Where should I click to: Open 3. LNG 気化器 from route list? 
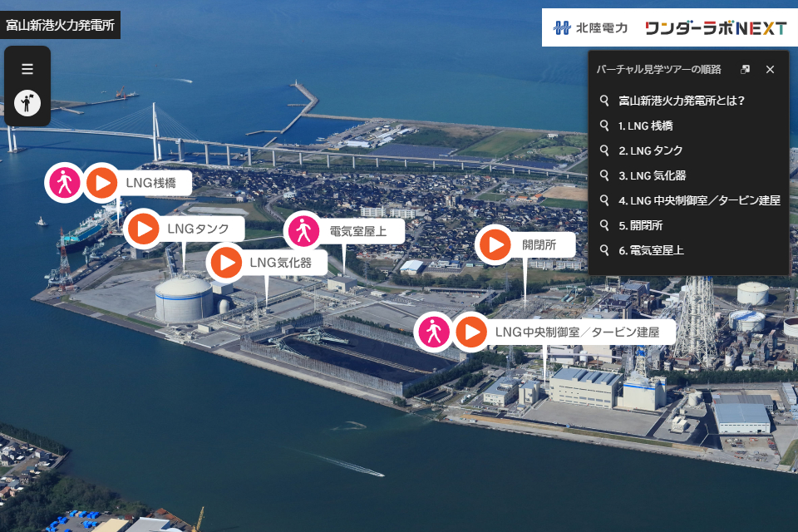[x=652, y=175]
